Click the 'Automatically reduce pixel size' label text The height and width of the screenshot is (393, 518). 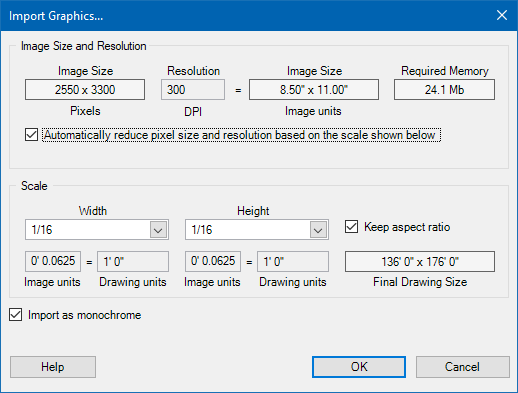[241, 135]
